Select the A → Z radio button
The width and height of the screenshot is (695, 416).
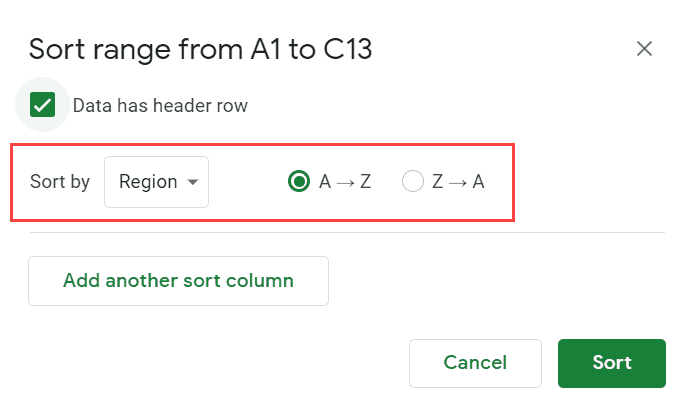click(298, 182)
